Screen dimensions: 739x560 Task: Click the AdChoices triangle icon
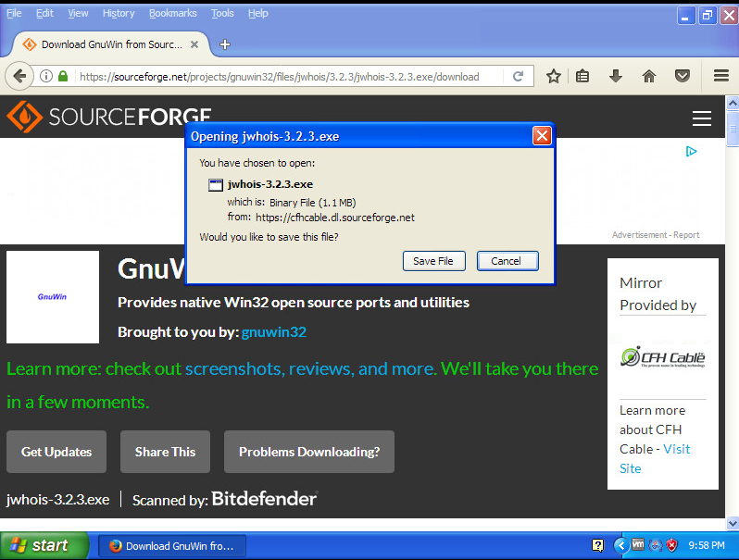[691, 151]
